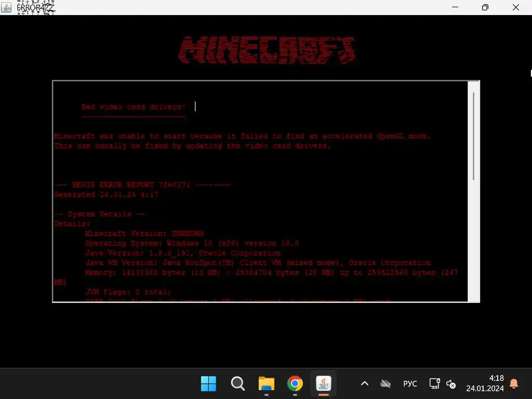Viewport: 532px width, 399px height.
Task: Click the 'Bad video card drivers!' heading
Action: pos(134,107)
